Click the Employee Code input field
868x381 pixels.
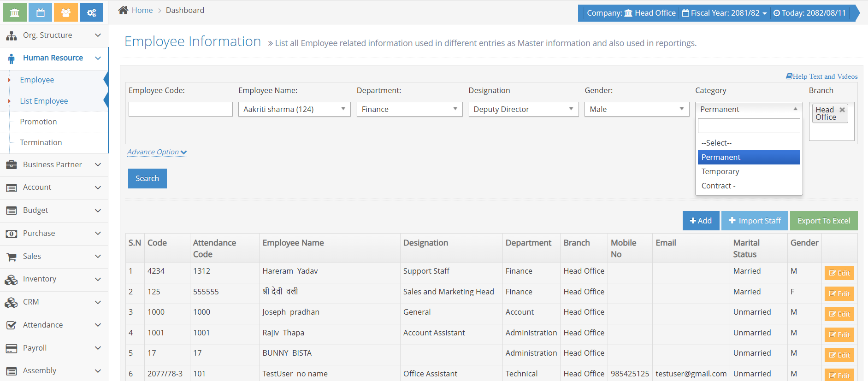click(180, 109)
